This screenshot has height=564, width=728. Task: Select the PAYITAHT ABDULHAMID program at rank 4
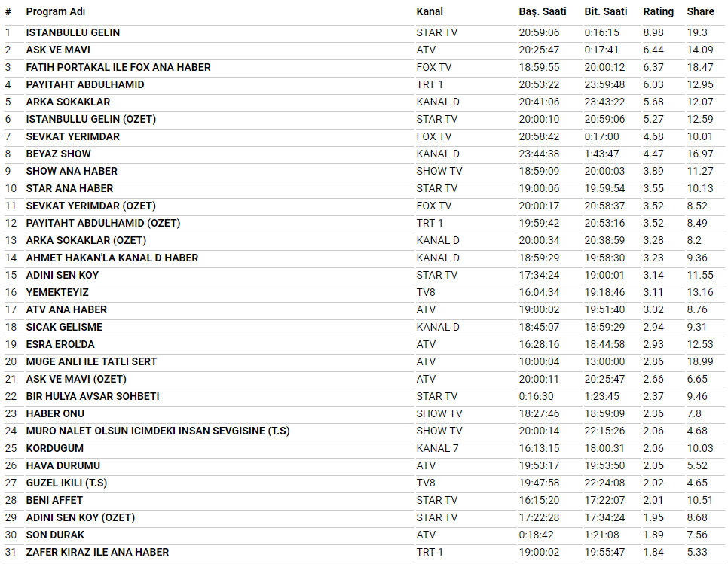pos(85,84)
